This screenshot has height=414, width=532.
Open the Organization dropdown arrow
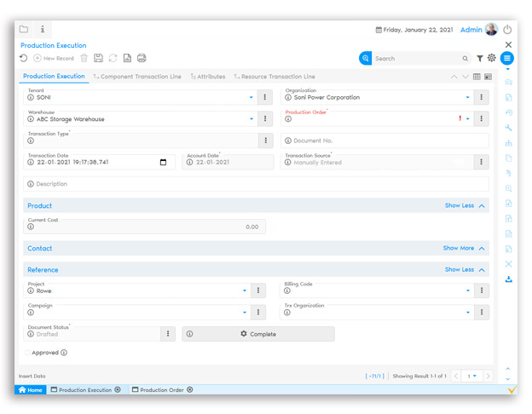[x=469, y=98]
